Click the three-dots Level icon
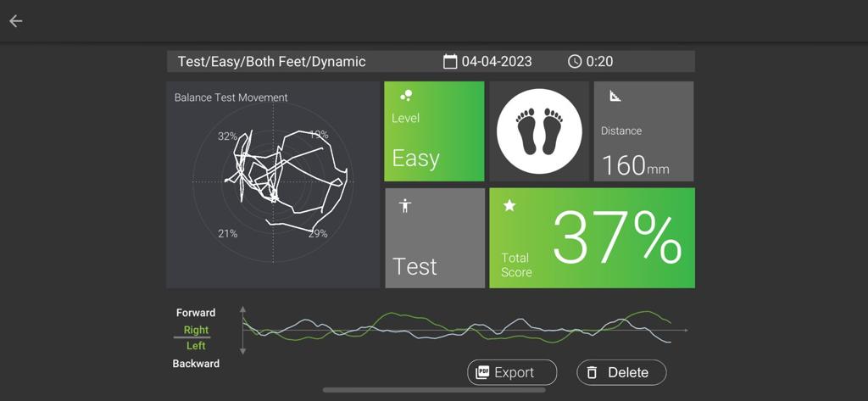Image resolution: width=868 pixels, height=401 pixels. pyautogui.click(x=406, y=95)
